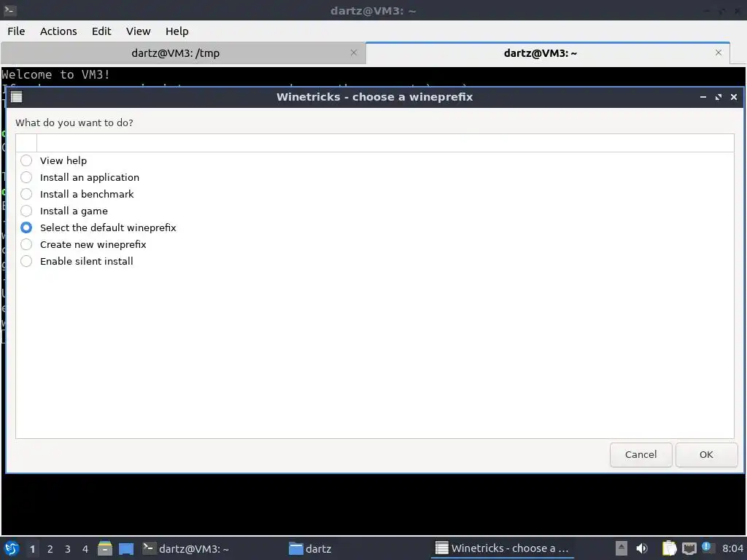Switch to workspace 1
The width and height of the screenshot is (747, 560).
[32, 549]
